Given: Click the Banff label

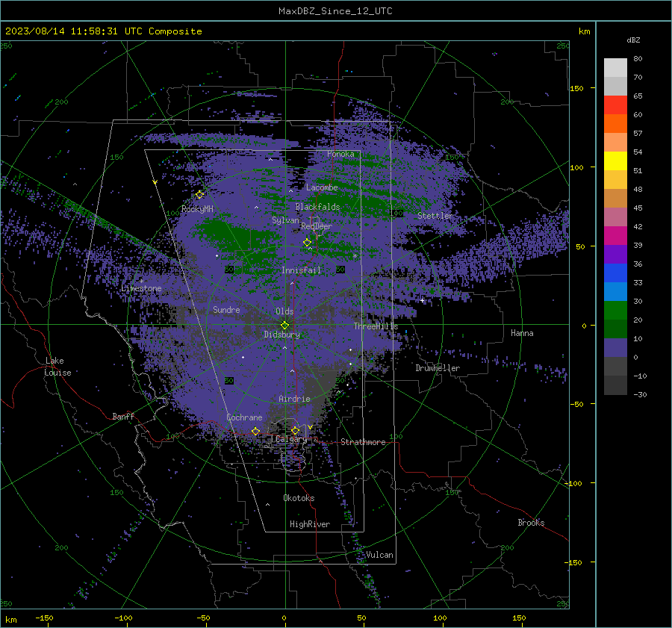Looking at the screenshot, I should 123,416.
